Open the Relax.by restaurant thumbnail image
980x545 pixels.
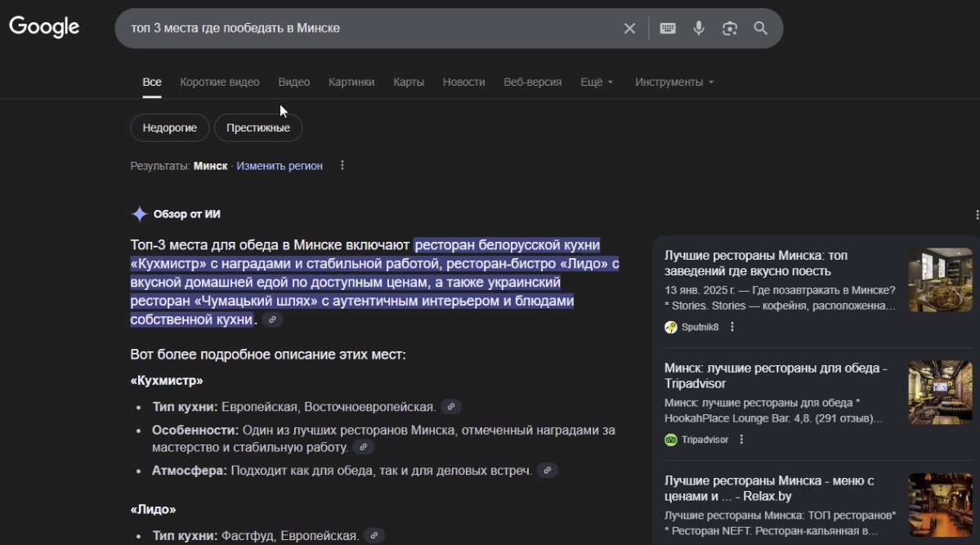click(940, 505)
